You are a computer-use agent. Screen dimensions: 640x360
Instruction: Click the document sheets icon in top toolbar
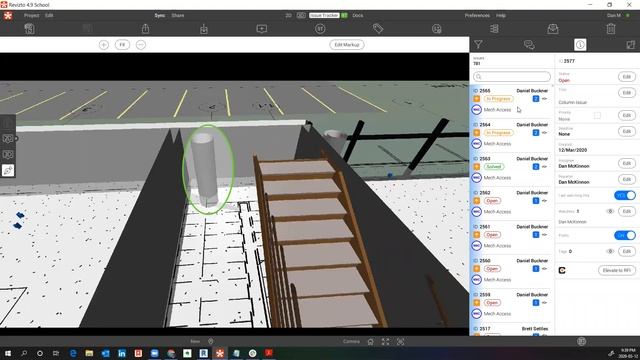coord(29,29)
